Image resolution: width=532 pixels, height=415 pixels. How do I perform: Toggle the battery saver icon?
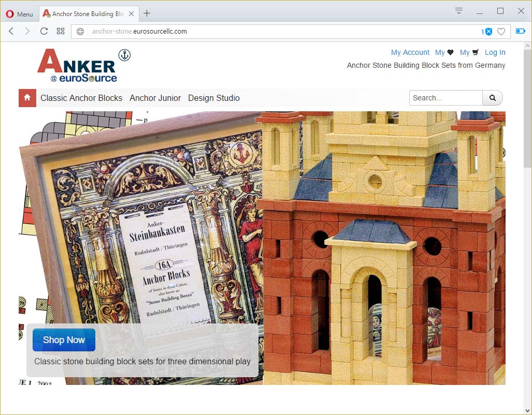point(520,31)
